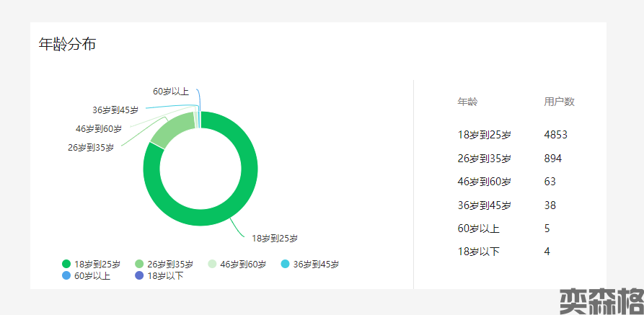644x315 pixels.
Task: Click the 60岁以上 chart callout label
Action: coord(171,92)
